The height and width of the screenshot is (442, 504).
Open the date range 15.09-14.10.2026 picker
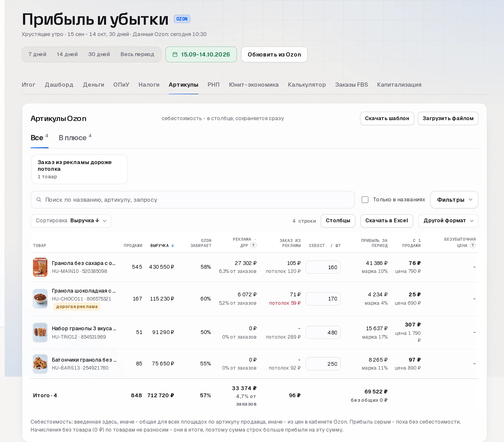(x=201, y=54)
